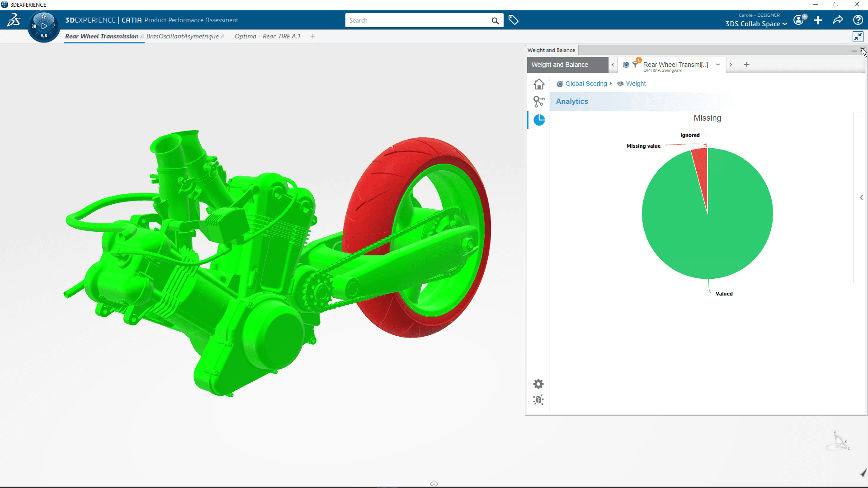Open the structure tree icon in sidebar

click(x=538, y=102)
